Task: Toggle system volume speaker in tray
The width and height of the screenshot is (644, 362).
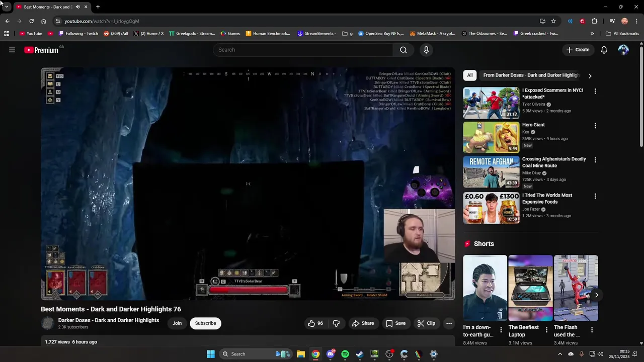Action: 600,354
